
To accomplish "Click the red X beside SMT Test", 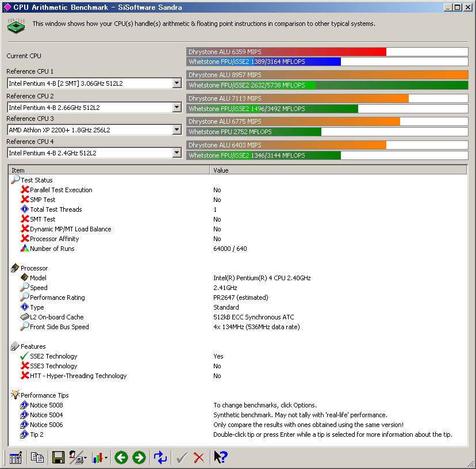I will pyautogui.click(x=25, y=219).
